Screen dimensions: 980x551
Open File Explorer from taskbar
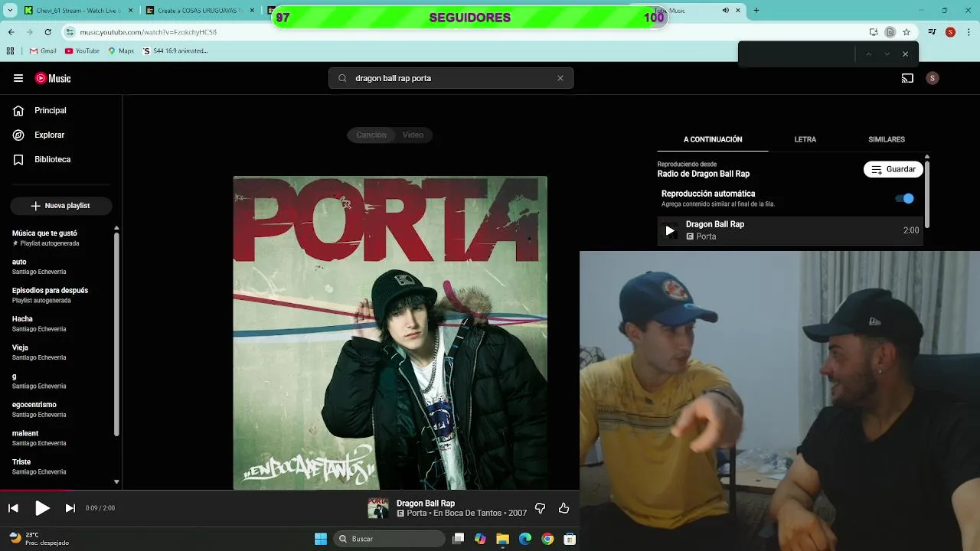[x=502, y=539]
